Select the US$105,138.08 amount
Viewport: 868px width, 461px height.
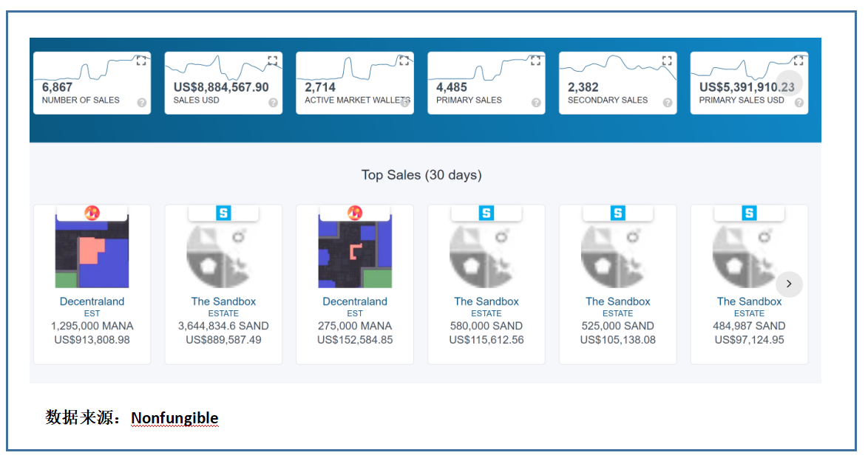click(x=618, y=340)
